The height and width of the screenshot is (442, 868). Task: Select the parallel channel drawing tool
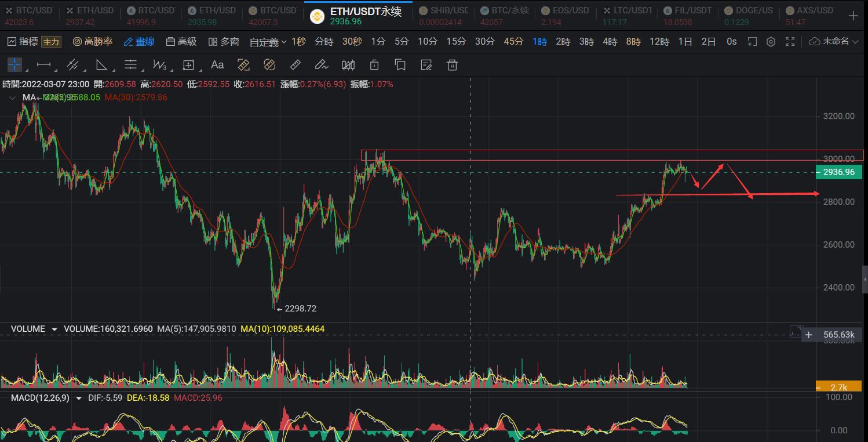[x=72, y=64]
